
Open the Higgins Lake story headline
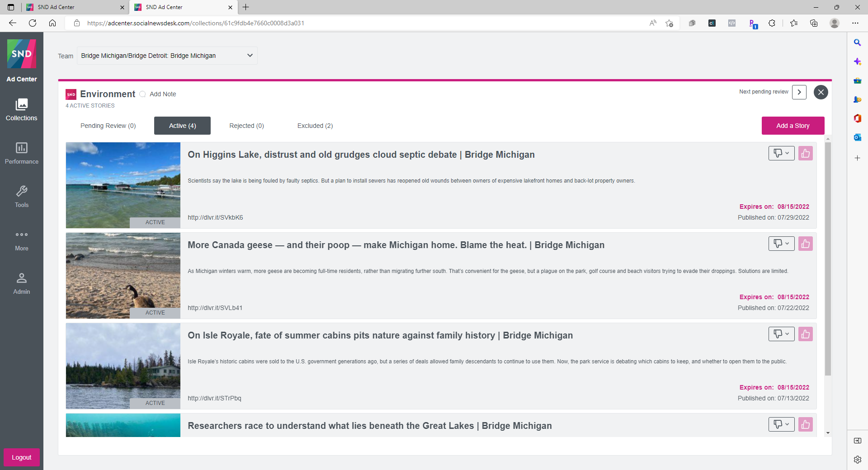(361, 155)
